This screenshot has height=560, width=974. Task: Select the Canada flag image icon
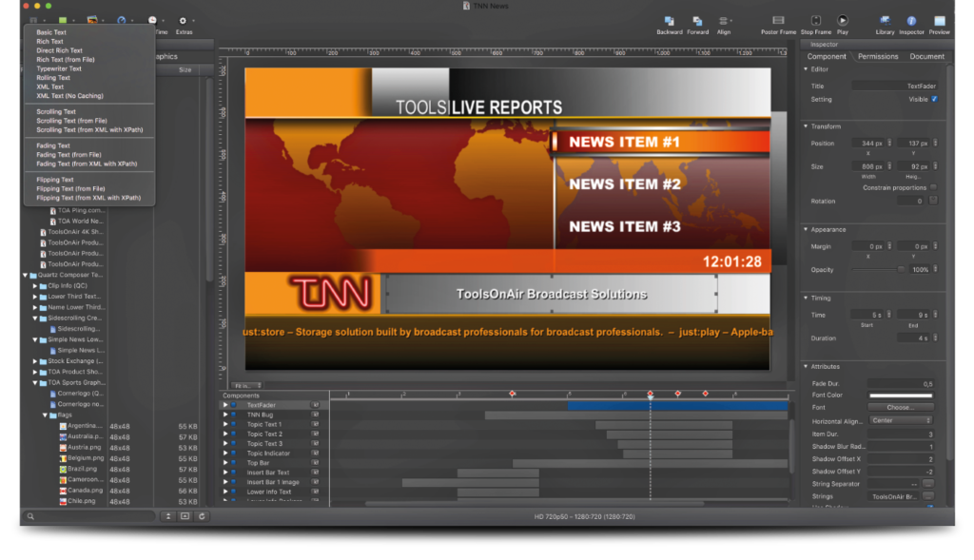[63, 491]
